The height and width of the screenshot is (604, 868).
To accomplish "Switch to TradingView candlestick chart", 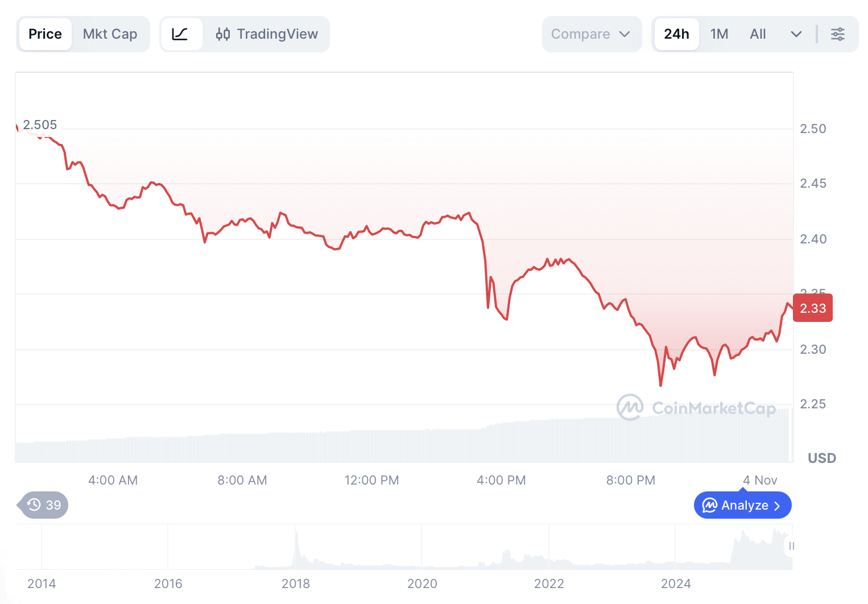I will coord(267,34).
